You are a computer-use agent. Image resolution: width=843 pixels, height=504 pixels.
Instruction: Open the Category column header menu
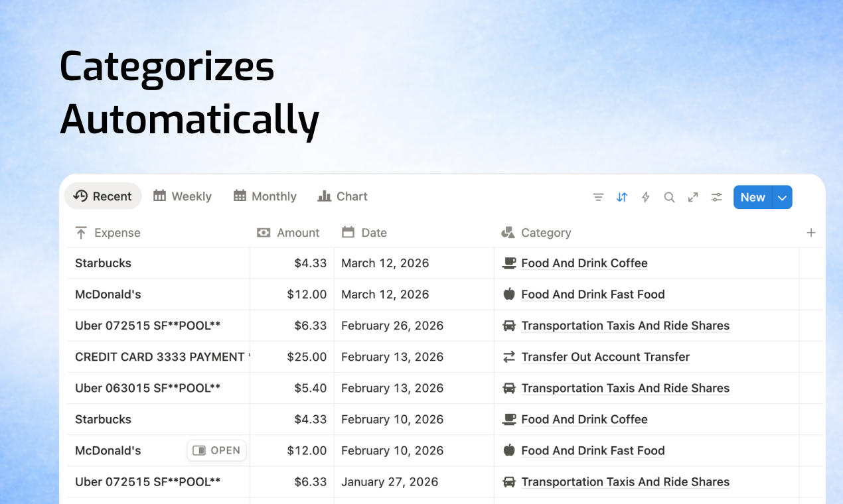pos(546,233)
